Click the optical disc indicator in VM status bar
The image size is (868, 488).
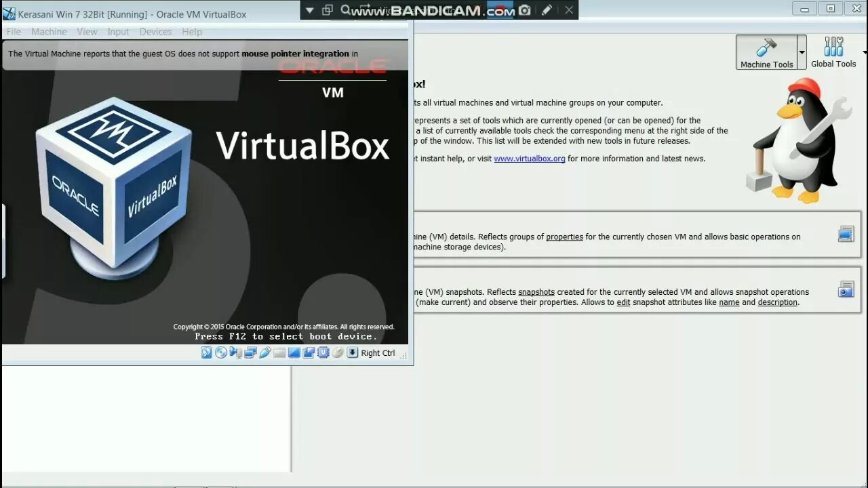click(x=221, y=352)
